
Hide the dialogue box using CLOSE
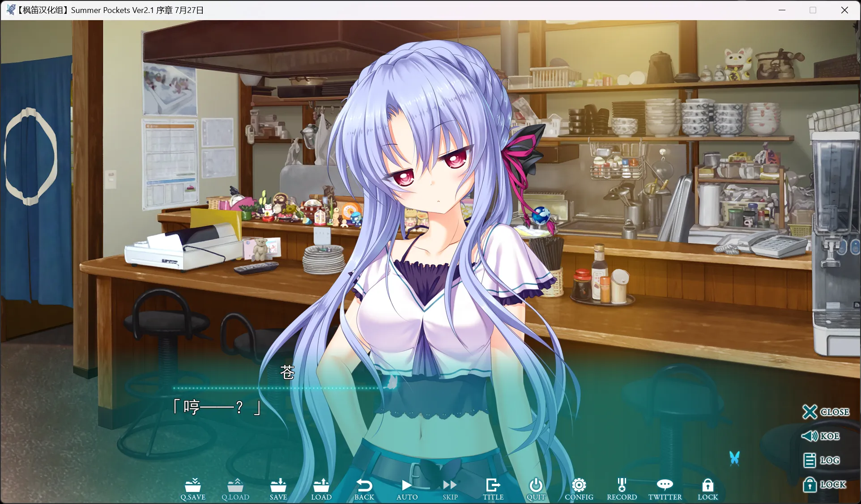point(826,412)
